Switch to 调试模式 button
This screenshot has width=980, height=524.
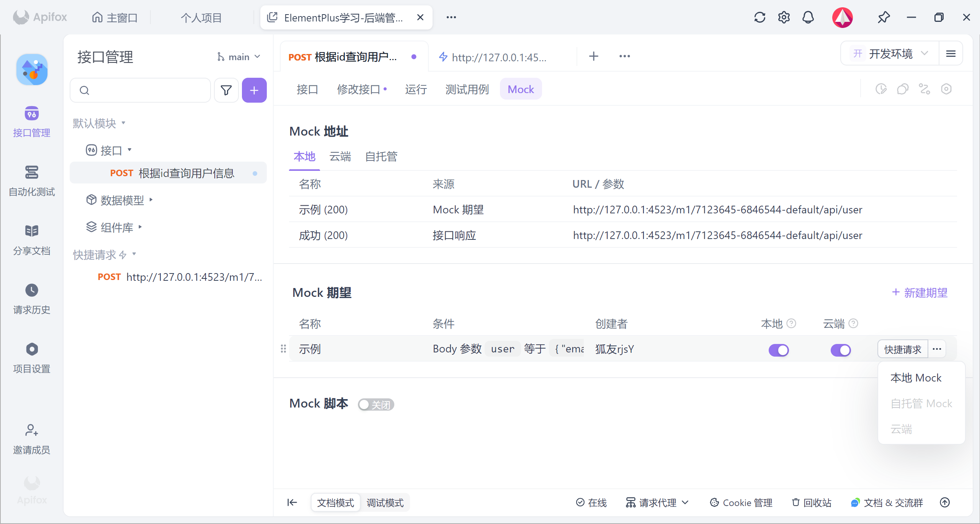pos(385,503)
